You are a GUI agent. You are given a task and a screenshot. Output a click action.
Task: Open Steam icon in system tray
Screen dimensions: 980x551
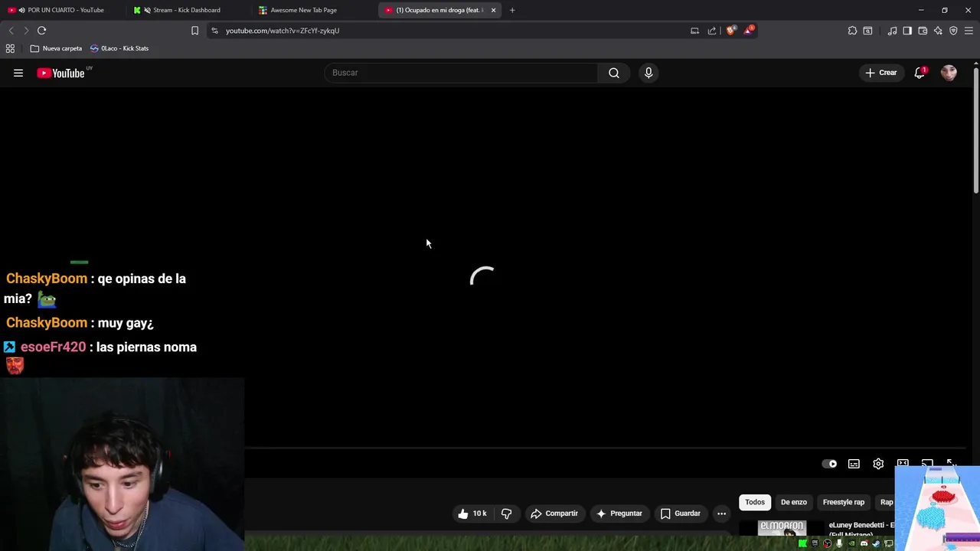[877, 543]
